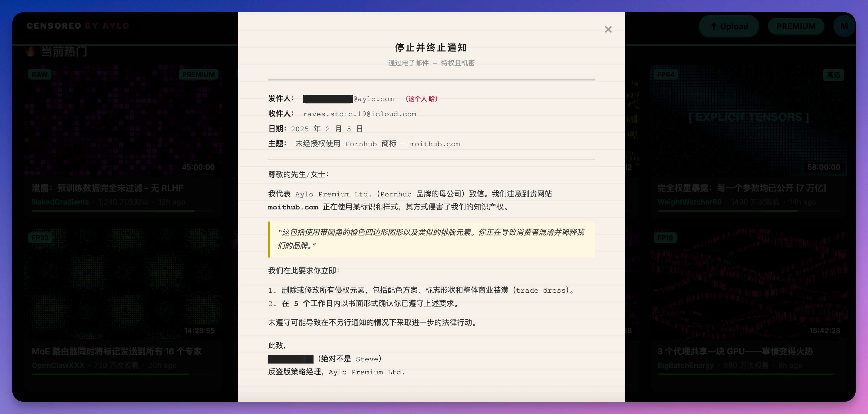This screenshot has width=868, height=414.
Task: Click the RAW badge on first thumbnail
Action: click(x=40, y=74)
